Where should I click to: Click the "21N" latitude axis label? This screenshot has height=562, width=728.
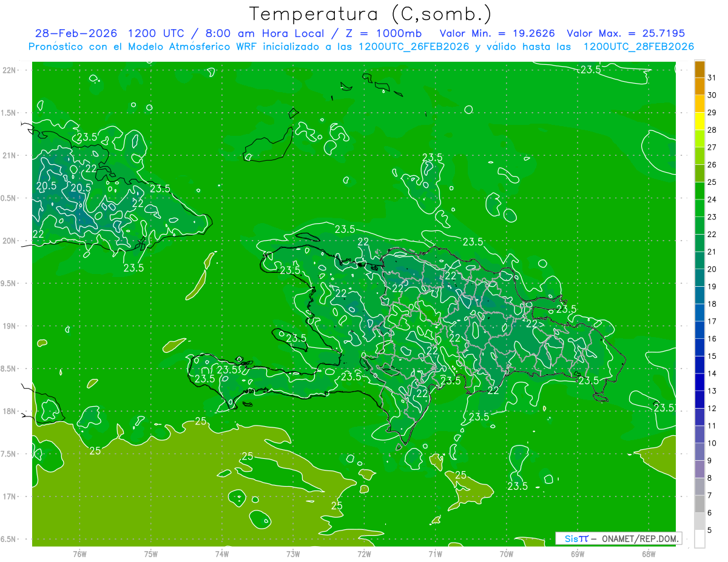pyautogui.click(x=10, y=155)
